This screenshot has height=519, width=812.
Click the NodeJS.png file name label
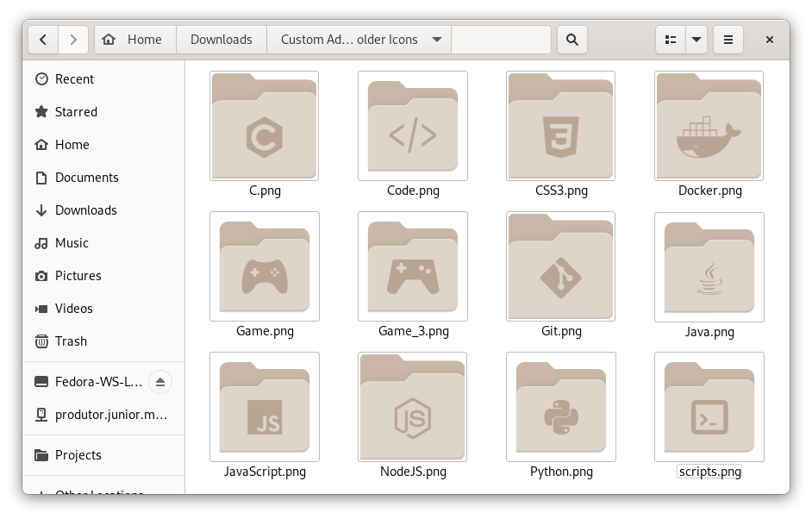413,472
